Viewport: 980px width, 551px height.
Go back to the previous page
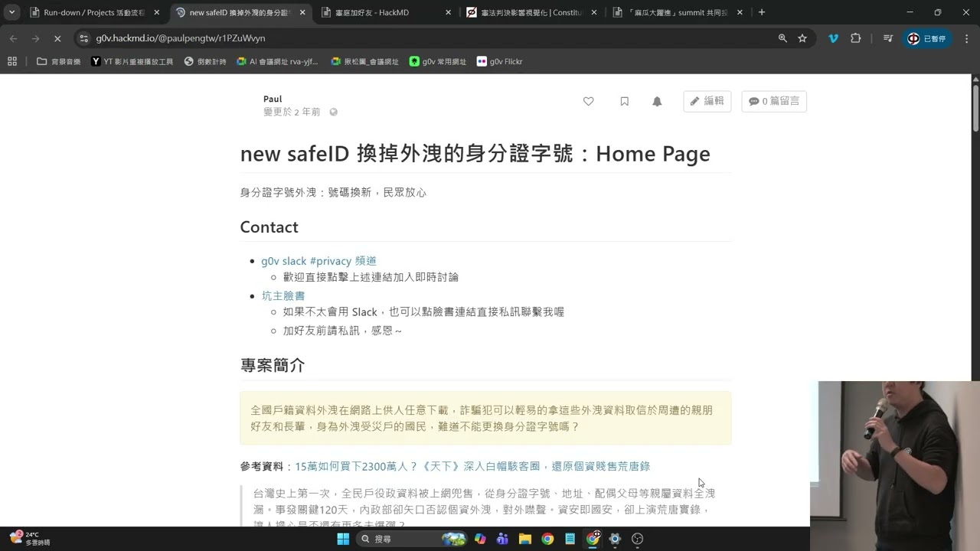[x=14, y=38]
